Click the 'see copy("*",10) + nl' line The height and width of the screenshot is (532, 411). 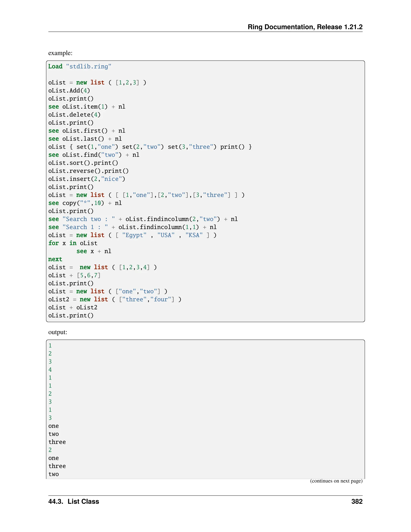(85, 203)
